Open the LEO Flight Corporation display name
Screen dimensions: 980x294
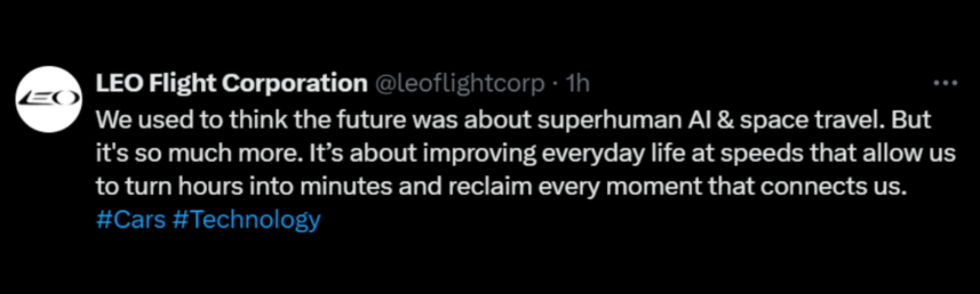click(x=231, y=84)
